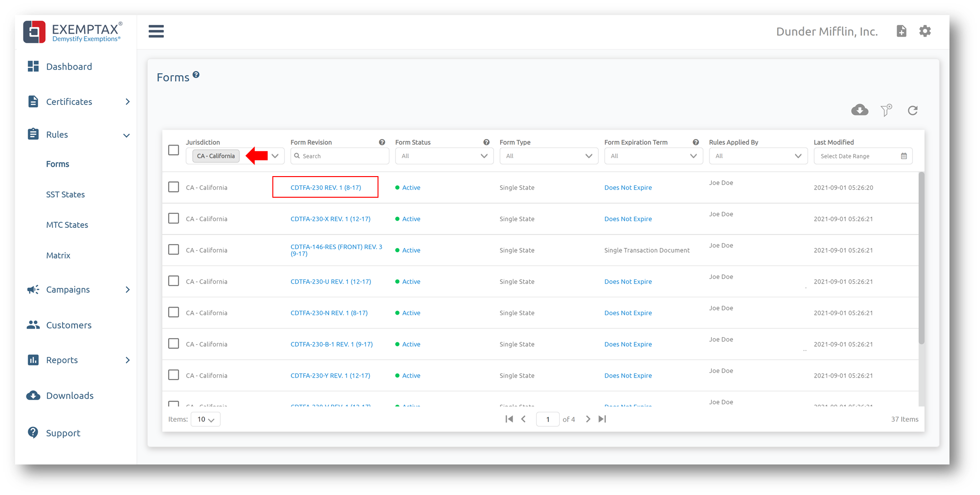Open settings via the gear icon
This screenshot has width=980, height=495.
tap(925, 31)
